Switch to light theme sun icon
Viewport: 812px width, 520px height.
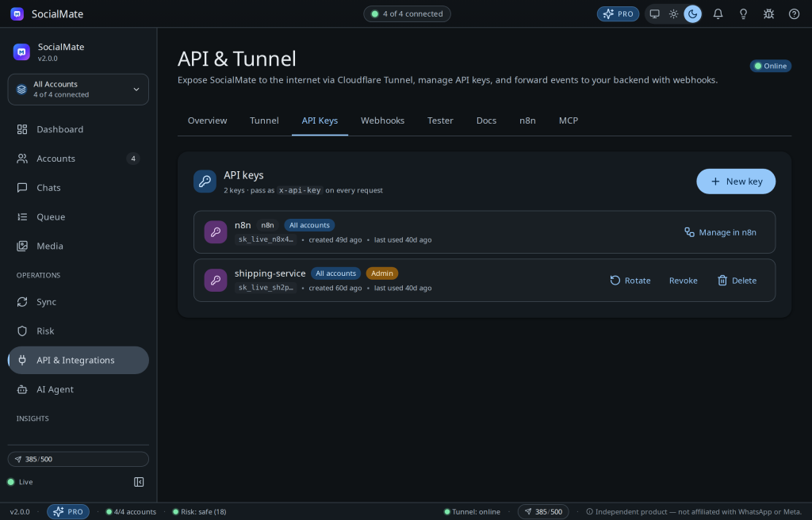coord(674,14)
